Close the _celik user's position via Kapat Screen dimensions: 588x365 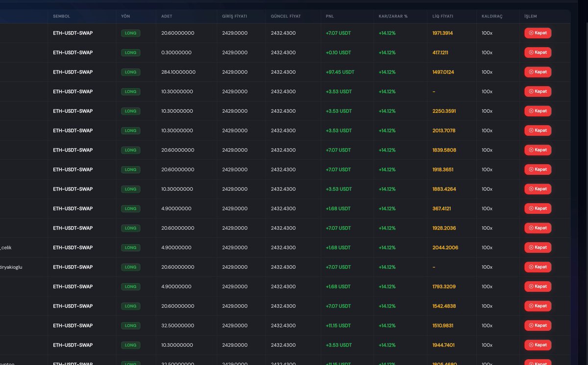coord(538,247)
